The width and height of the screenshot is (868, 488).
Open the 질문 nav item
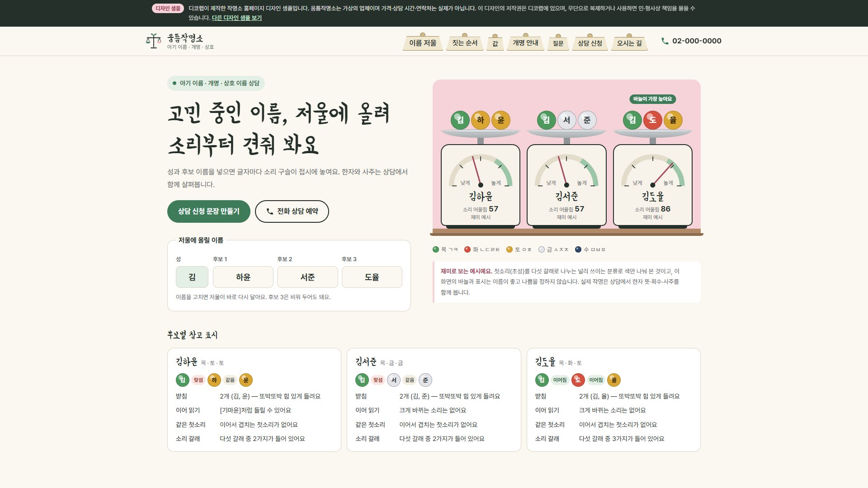[558, 43]
